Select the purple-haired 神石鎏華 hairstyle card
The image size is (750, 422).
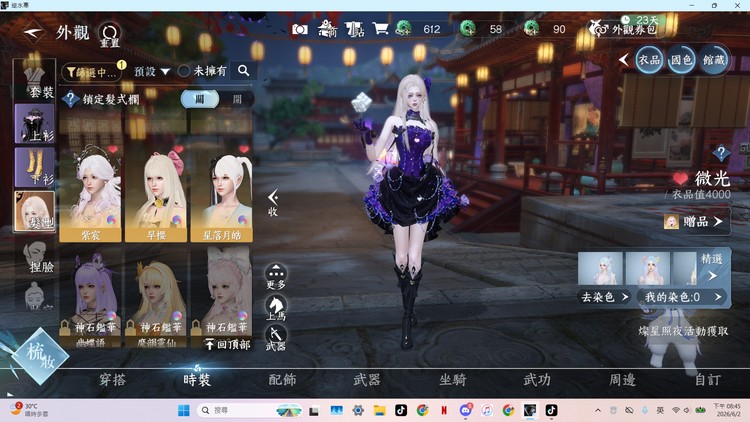click(90, 298)
